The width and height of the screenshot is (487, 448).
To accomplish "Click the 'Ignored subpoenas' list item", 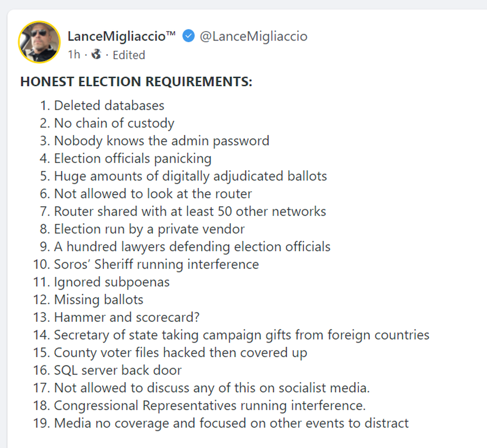I will (111, 282).
